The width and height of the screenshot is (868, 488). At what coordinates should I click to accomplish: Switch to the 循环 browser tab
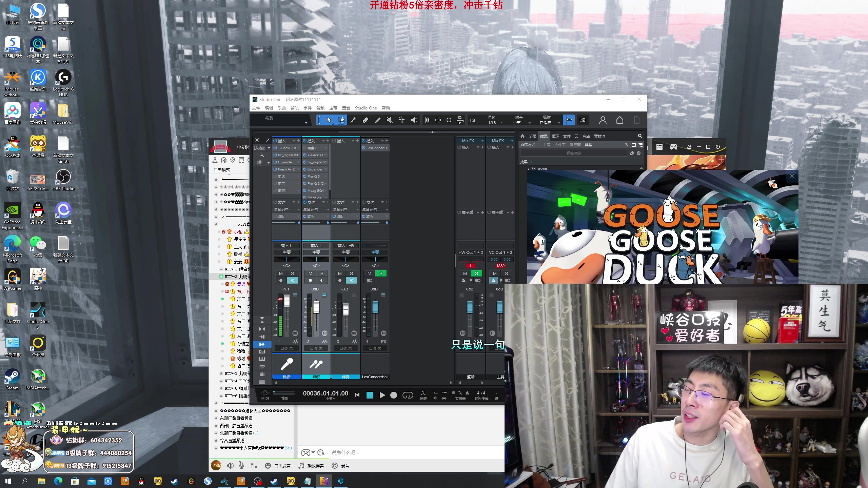pos(555,136)
